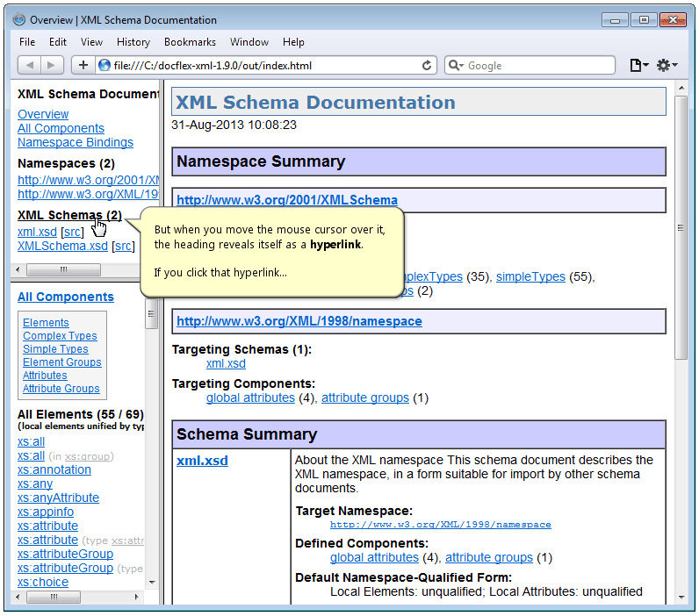
Task: Click the browser Back arrow button
Action: (x=30, y=65)
